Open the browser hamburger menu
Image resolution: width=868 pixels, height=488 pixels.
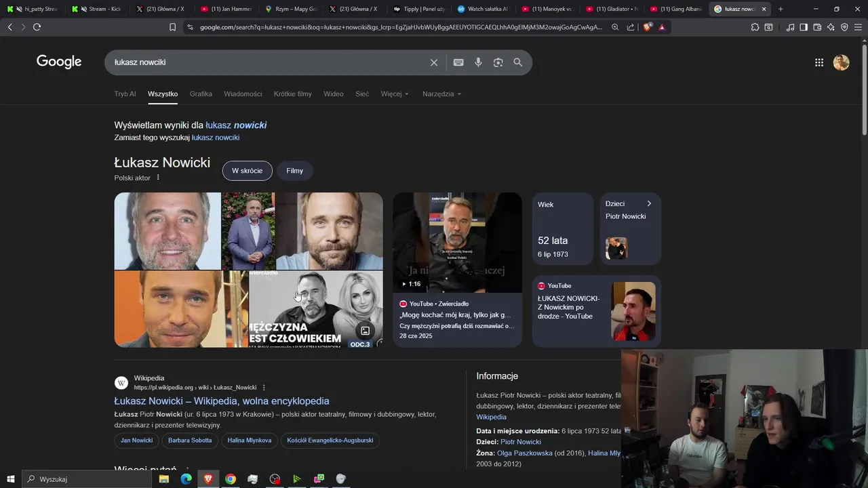coord(859,27)
